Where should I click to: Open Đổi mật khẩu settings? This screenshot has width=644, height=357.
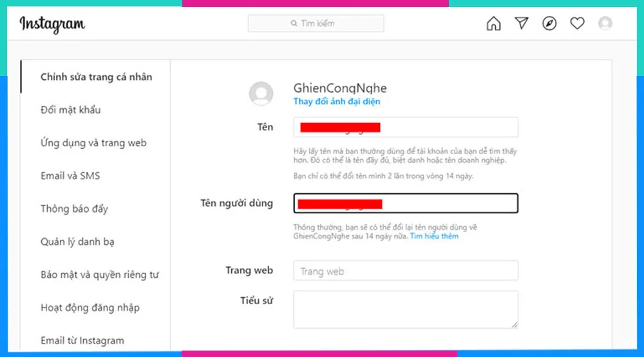point(71,110)
